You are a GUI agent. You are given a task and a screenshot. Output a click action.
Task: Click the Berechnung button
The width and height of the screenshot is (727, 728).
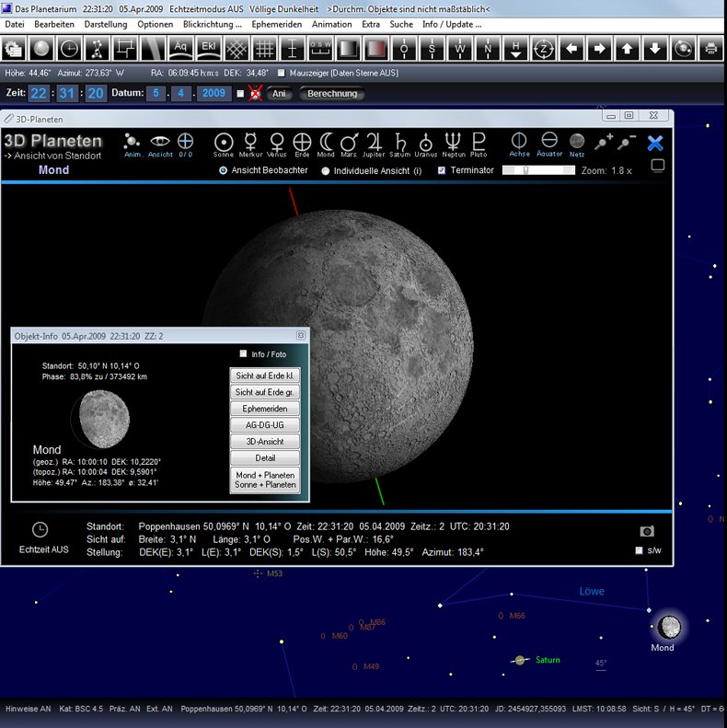(x=332, y=94)
